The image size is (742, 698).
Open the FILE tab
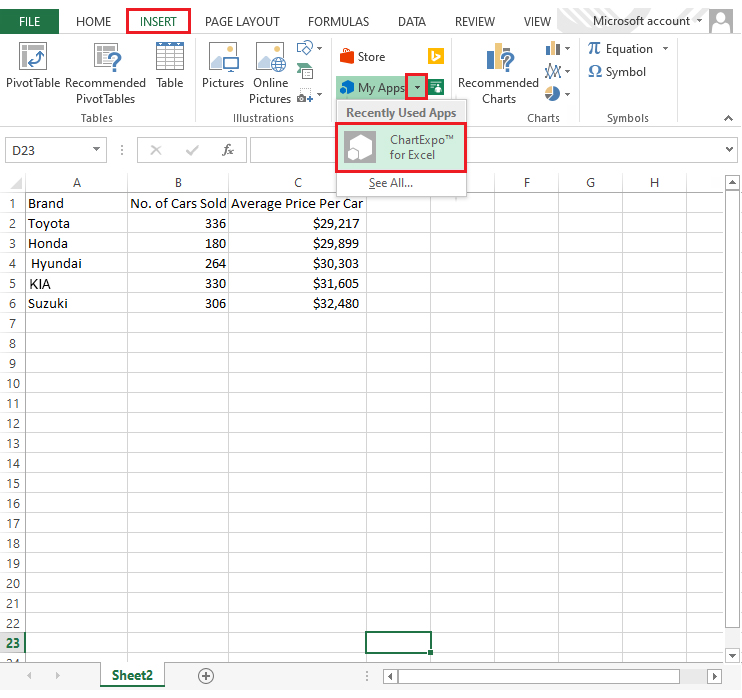pos(29,21)
